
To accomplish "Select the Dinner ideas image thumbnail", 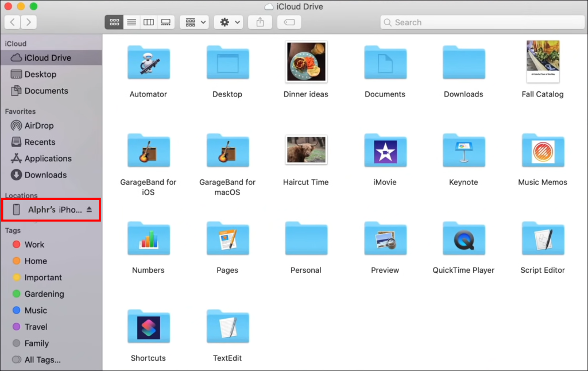I will click(x=306, y=62).
